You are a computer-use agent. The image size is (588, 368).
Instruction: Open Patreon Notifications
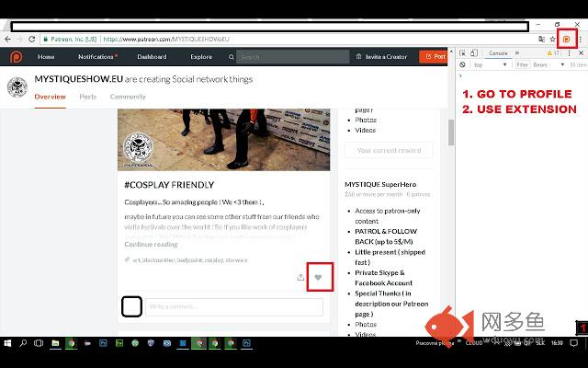(x=97, y=57)
